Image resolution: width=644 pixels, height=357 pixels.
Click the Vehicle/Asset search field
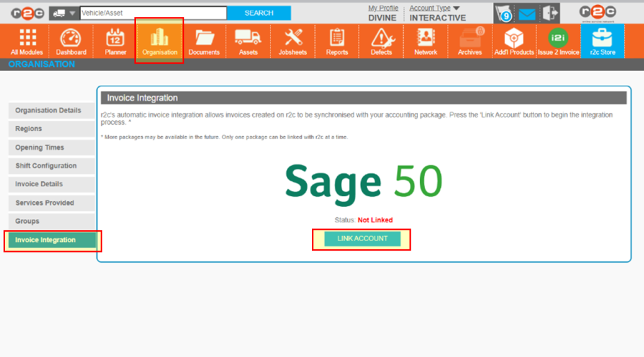[153, 13]
